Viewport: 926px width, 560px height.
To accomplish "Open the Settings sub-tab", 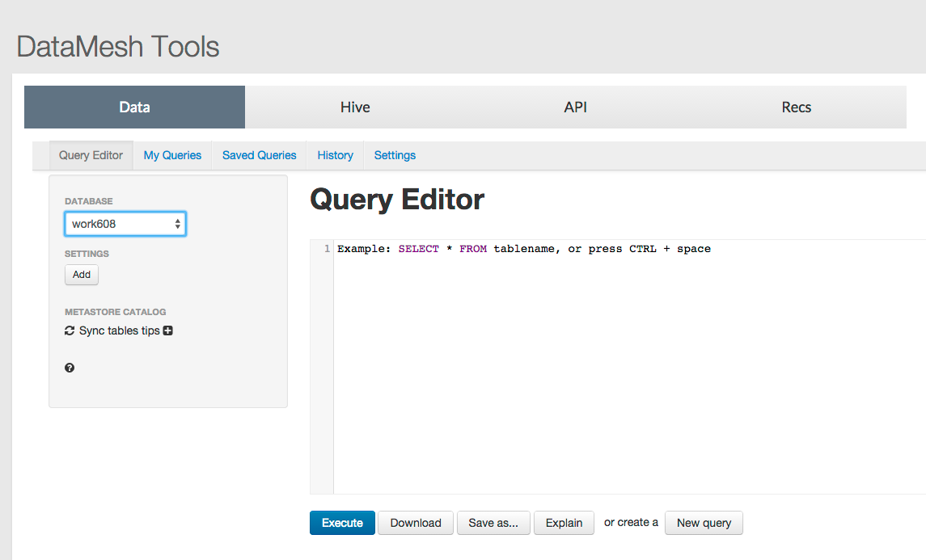I will tap(395, 155).
